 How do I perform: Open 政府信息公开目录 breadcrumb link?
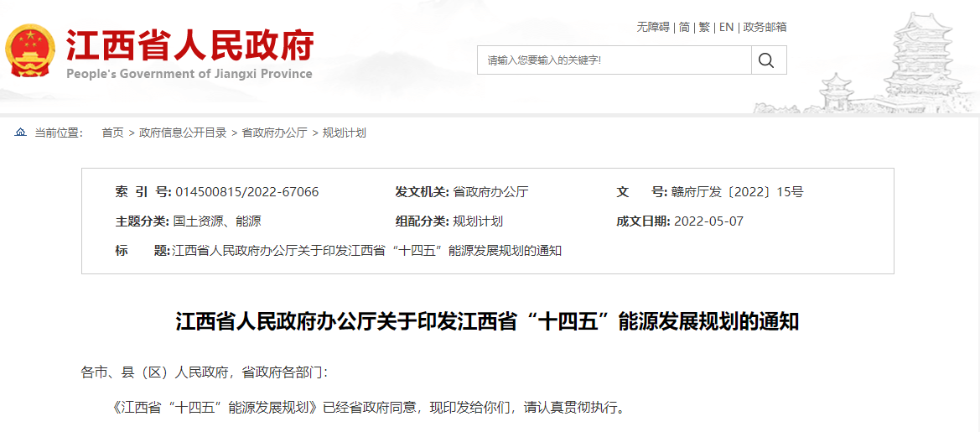(183, 133)
